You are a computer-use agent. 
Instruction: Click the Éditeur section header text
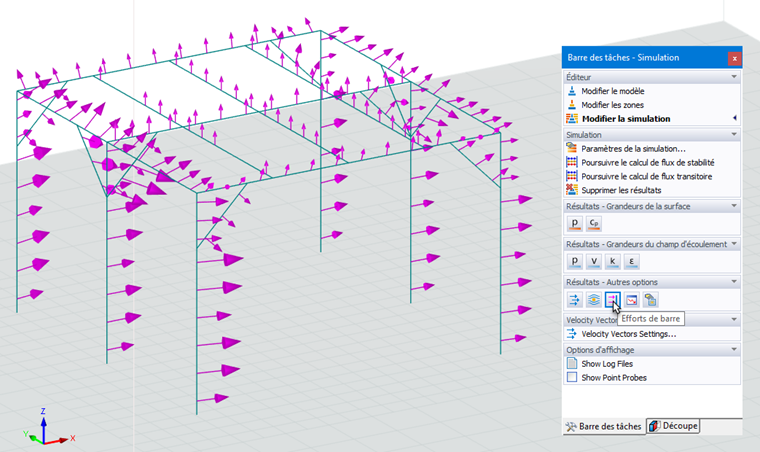coord(578,77)
